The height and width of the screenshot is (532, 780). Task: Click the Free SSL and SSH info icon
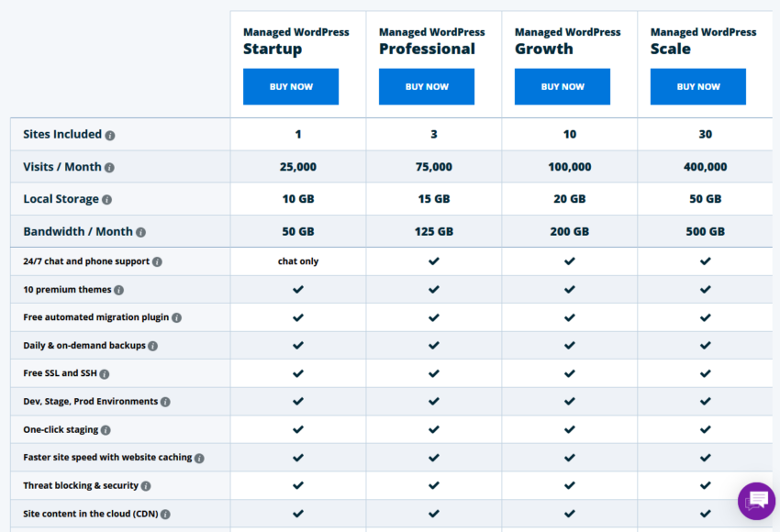click(105, 373)
